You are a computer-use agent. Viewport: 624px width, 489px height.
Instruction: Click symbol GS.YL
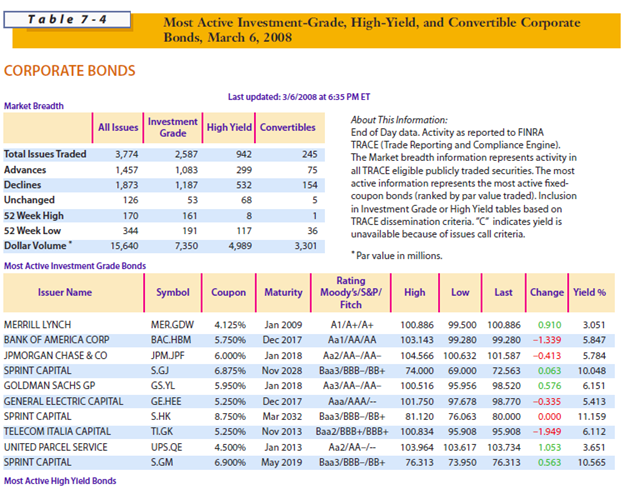pos(163,386)
